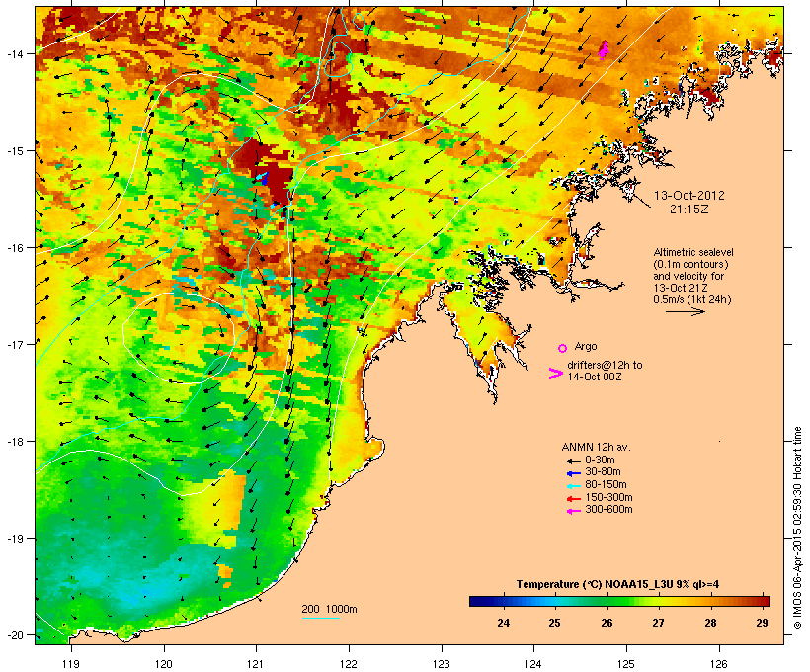The width and height of the screenshot is (810, 672).
Task: Click the Temperature NOAA15_L3U title
Action: 617,584
